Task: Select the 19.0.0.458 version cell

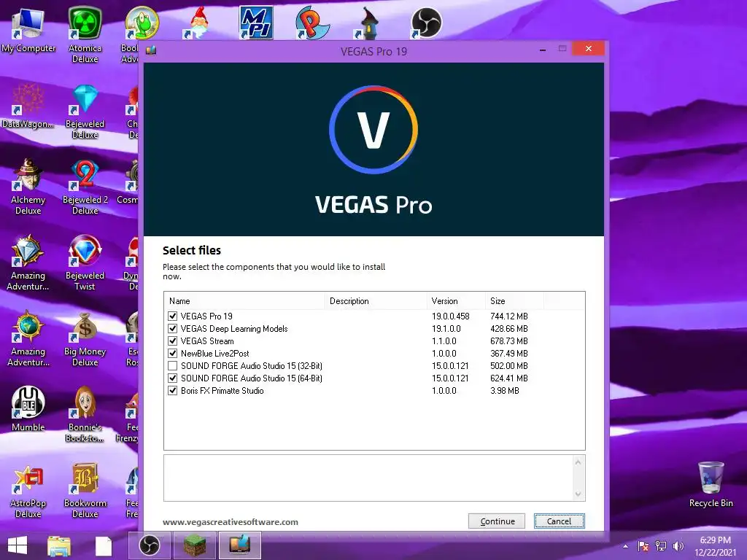Action: click(451, 316)
